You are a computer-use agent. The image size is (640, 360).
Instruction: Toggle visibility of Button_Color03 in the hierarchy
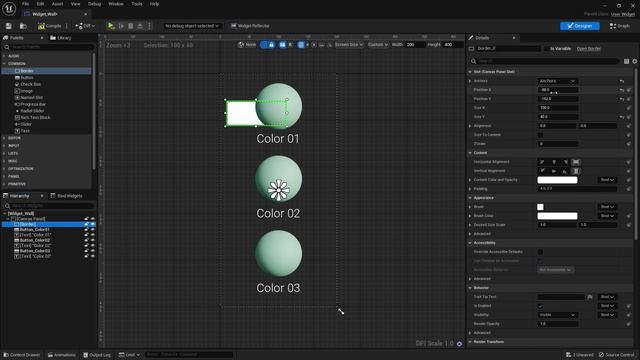(x=93, y=251)
